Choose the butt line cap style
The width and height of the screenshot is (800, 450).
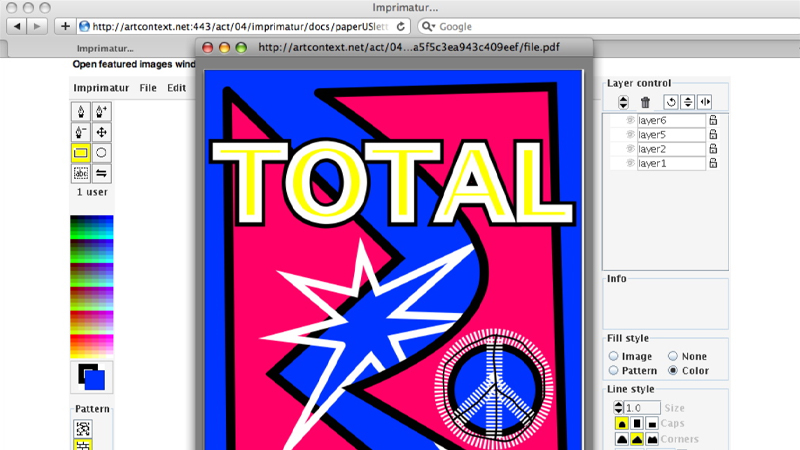tap(652, 423)
